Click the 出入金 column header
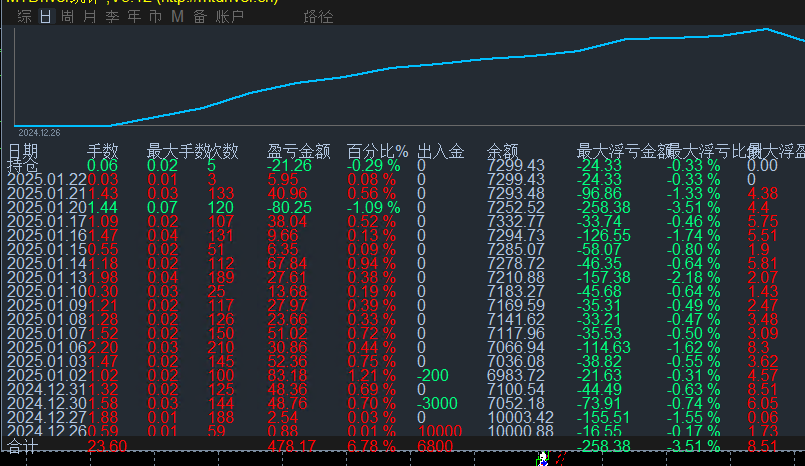Image resolution: width=805 pixels, height=466 pixels. [x=441, y=151]
